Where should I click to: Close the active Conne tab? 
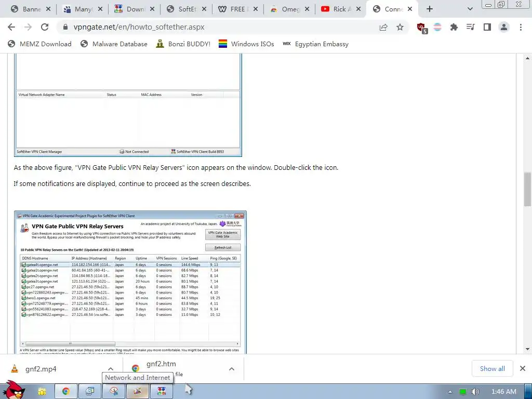click(410, 9)
